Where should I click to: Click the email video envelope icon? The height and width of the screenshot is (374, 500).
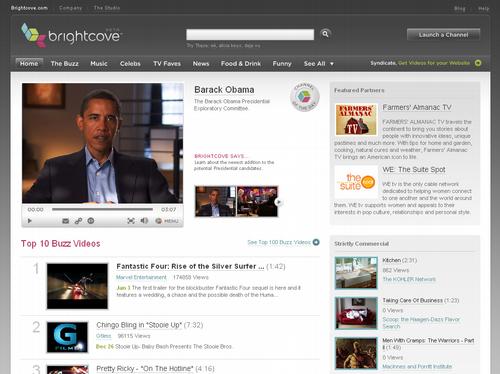tap(66, 221)
